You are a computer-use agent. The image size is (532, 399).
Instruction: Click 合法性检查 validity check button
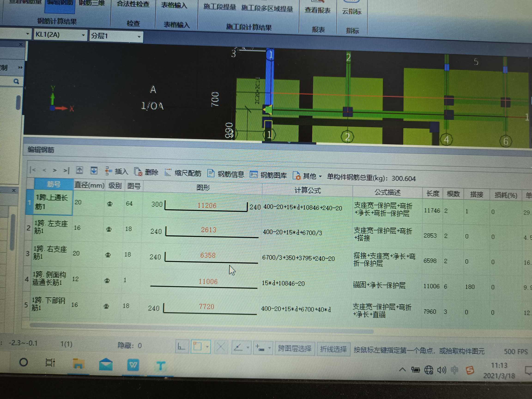[133, 4]
